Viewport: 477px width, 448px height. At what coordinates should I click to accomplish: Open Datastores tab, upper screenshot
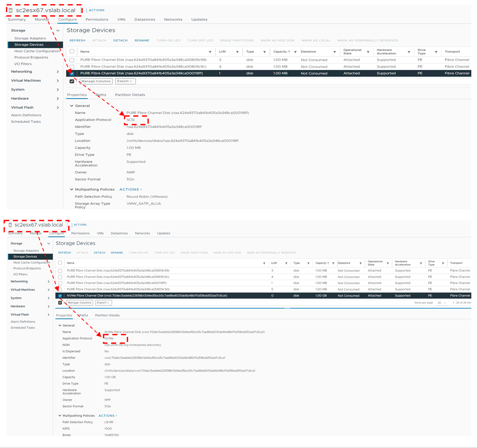(x=145, y=20)
